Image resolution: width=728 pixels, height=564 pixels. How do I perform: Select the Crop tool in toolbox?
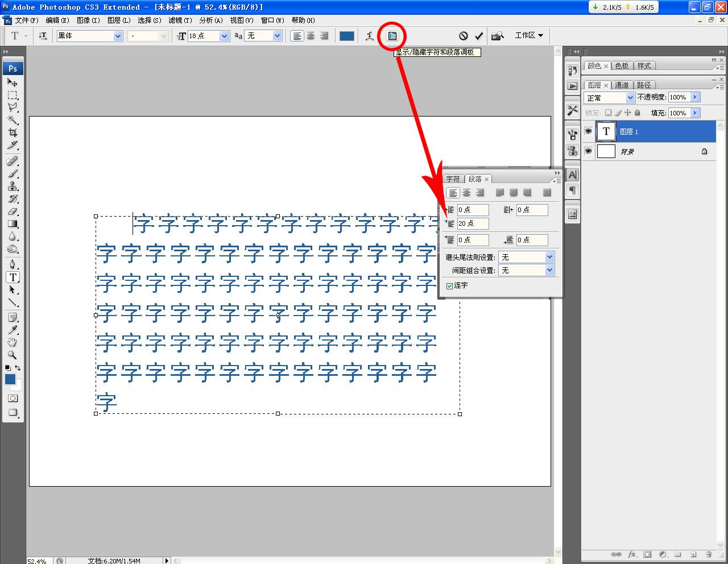coord(13,132)
